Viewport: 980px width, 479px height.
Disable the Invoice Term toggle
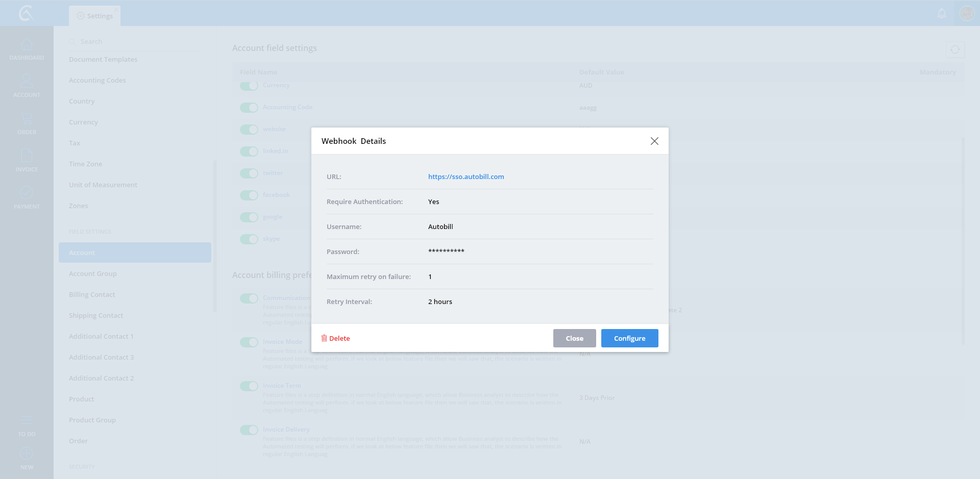pyautogui.click(x=249, y=386)
